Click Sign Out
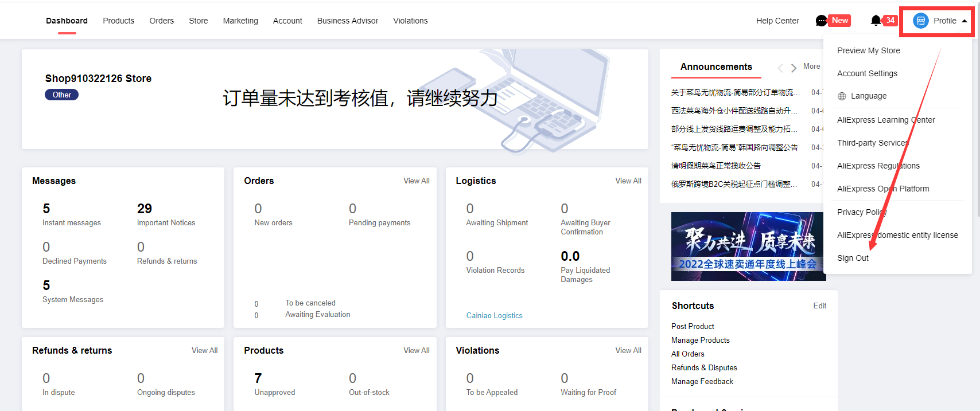Viewport: 980px width, 411px height. (x=853, y=258)
